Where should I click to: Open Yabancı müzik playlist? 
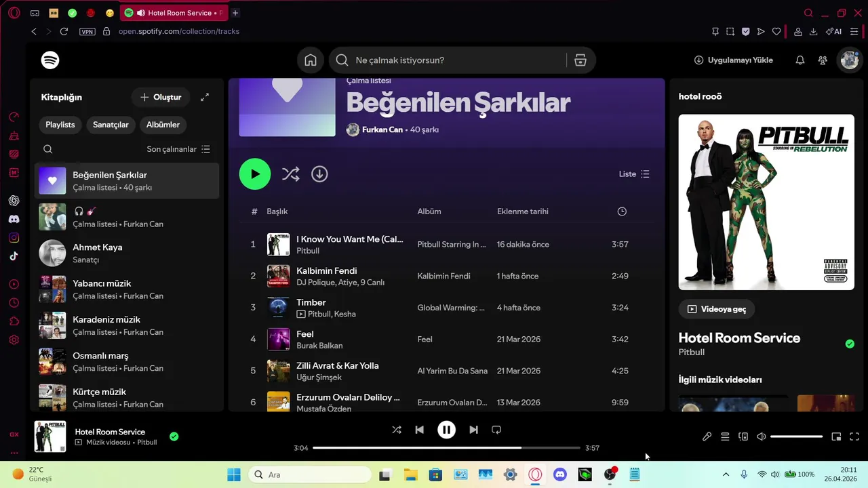click(x=127, y=289)
